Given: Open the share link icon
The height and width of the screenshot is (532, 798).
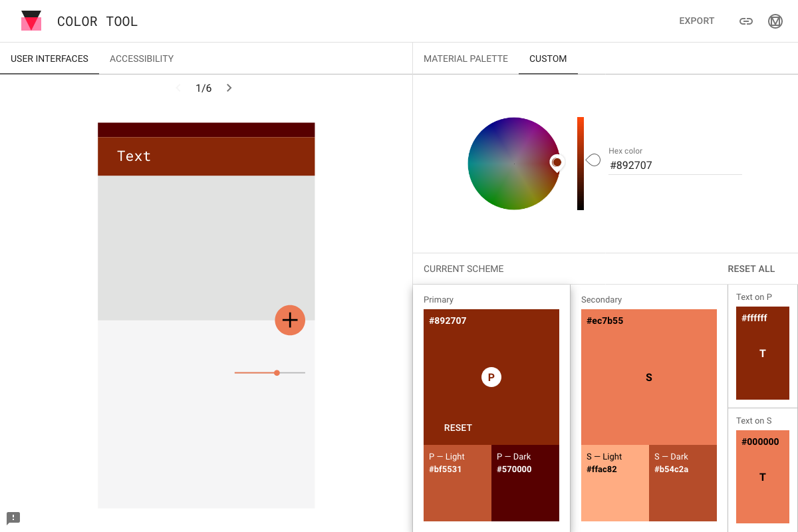Looking at the screenshot, I should (745, 21).
